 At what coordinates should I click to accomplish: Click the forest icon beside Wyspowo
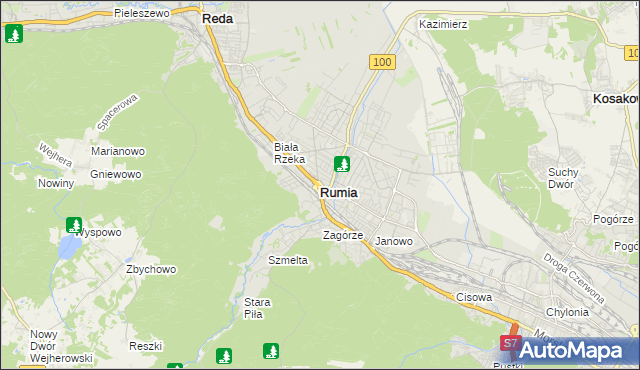point(74,225)
